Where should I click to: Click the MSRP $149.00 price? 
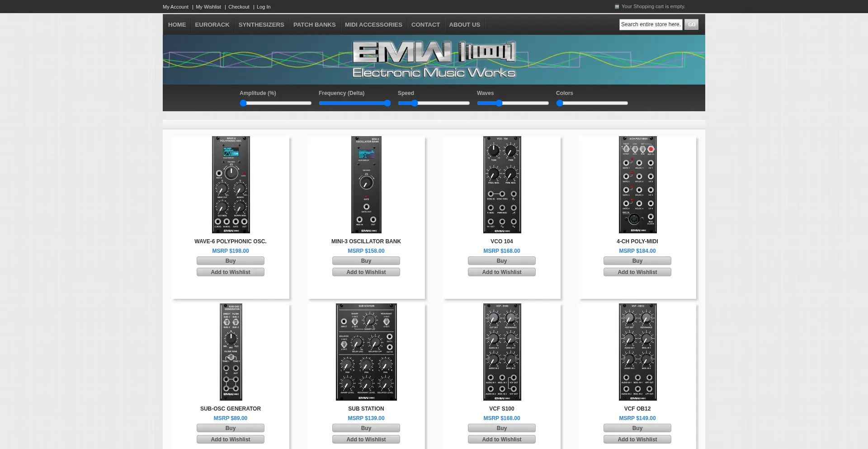(x=637, y=418)
